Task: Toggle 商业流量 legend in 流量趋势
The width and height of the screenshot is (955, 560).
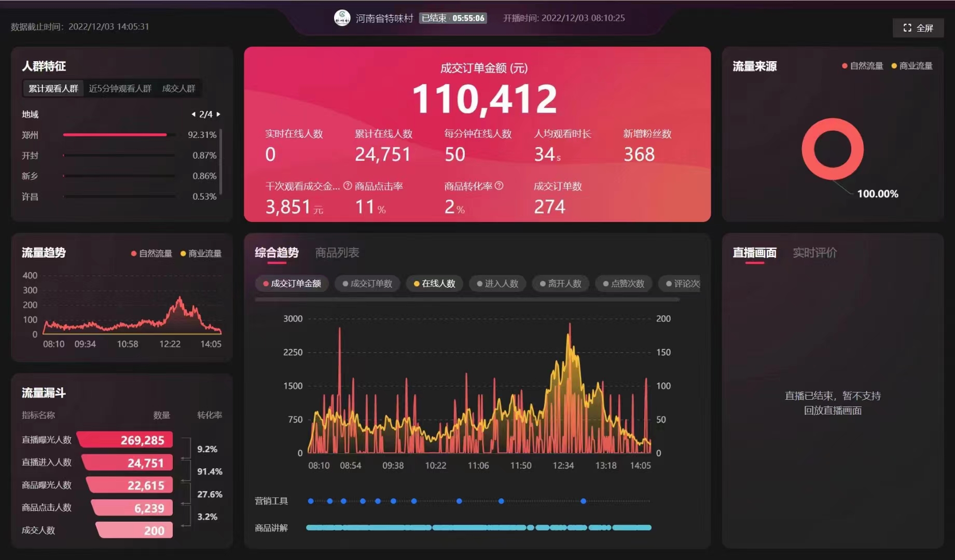Action: coord(201,254)
